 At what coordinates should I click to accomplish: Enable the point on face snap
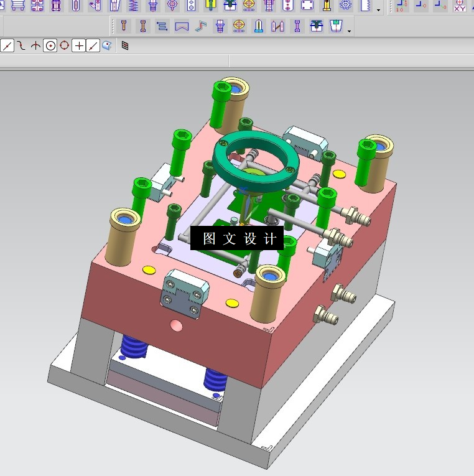click(x=107, y=45)
